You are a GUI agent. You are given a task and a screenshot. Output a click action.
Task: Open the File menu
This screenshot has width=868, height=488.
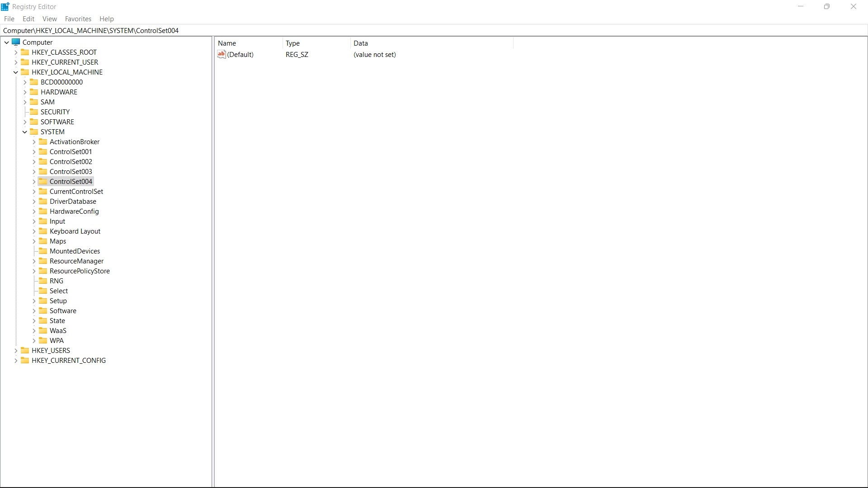[9, 19]
